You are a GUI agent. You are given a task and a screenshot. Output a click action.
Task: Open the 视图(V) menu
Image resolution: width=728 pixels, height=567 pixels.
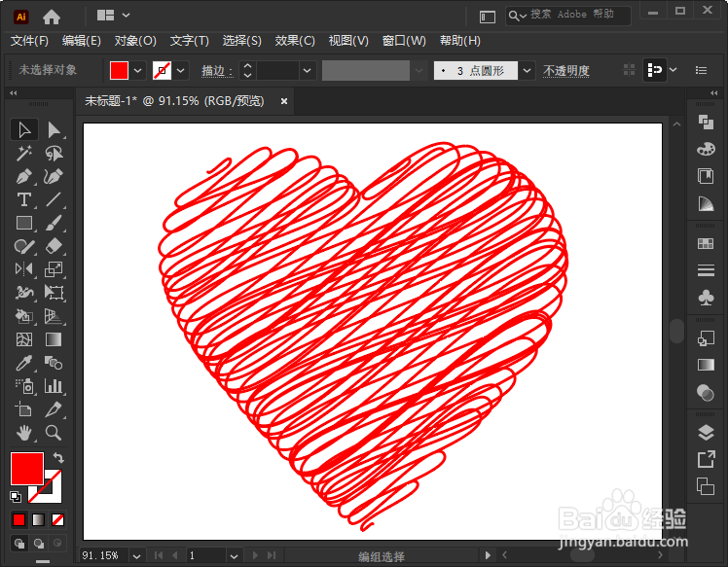click(x=348, y=41)
